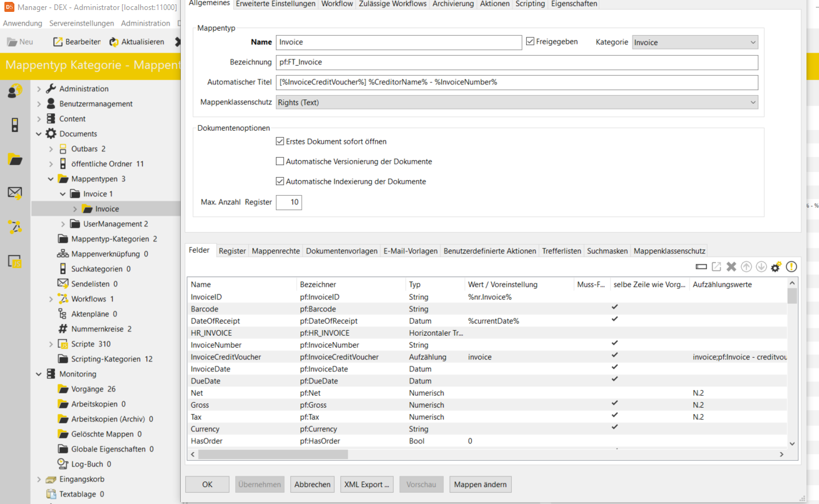Select Benutzermanagement in the tree

[x=96, y=104]
